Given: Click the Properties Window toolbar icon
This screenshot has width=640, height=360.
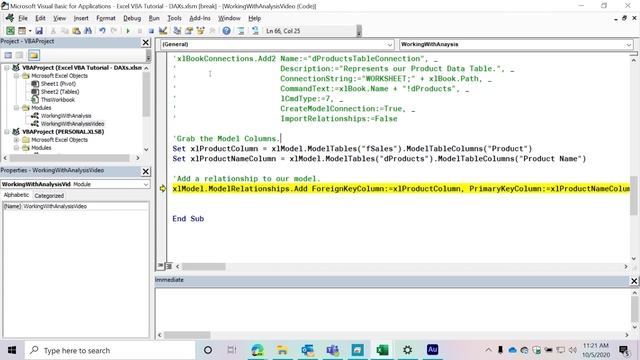Looking at the screenshot, I should point(189,31).
